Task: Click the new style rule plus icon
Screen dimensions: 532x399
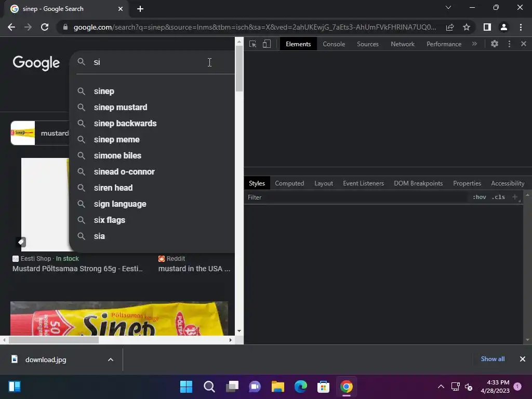Action: click(515, 197)
